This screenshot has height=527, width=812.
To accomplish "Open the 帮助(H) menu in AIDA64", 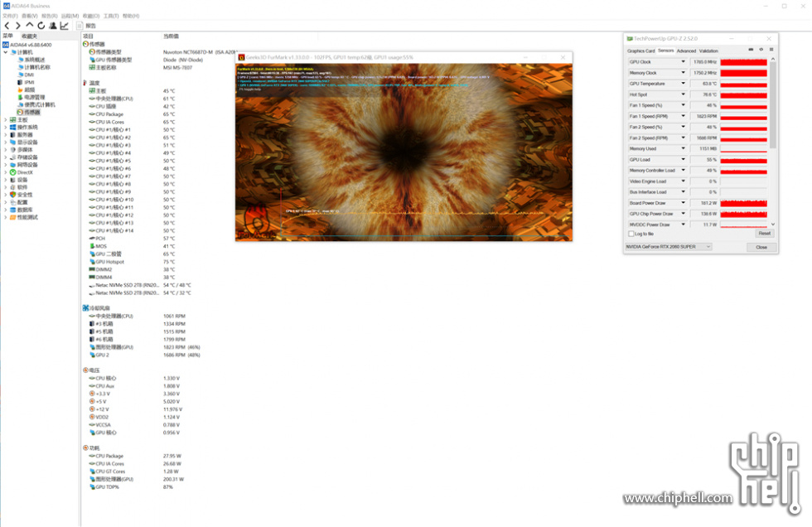I will (x=131, y=16).
